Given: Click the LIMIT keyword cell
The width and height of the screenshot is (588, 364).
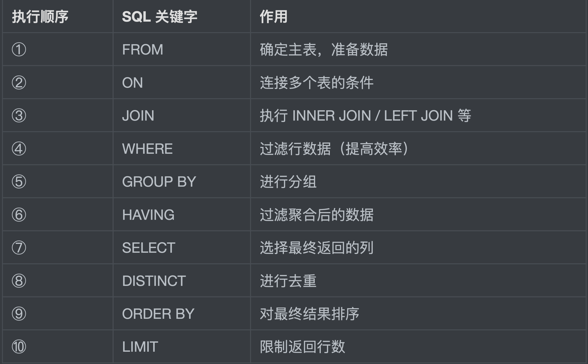Looking at the screenshot, I should [140, 347].
